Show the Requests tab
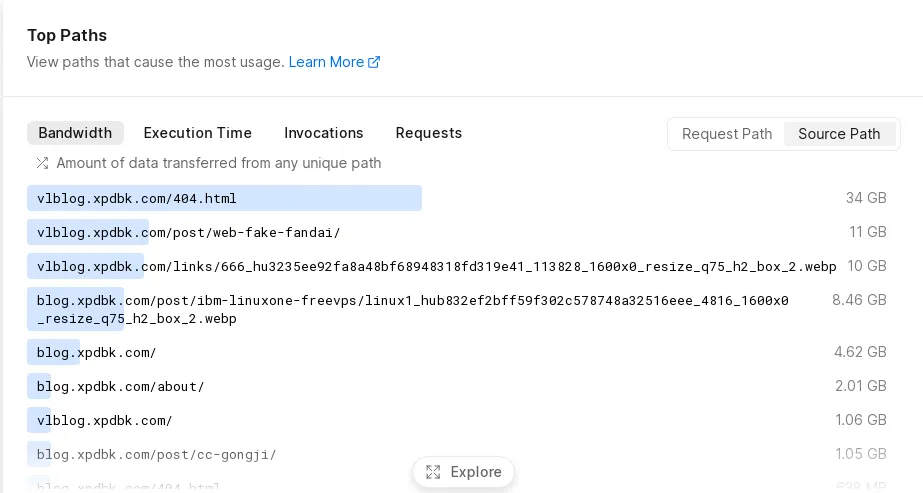Screen dimensions: 923x493 429,133
